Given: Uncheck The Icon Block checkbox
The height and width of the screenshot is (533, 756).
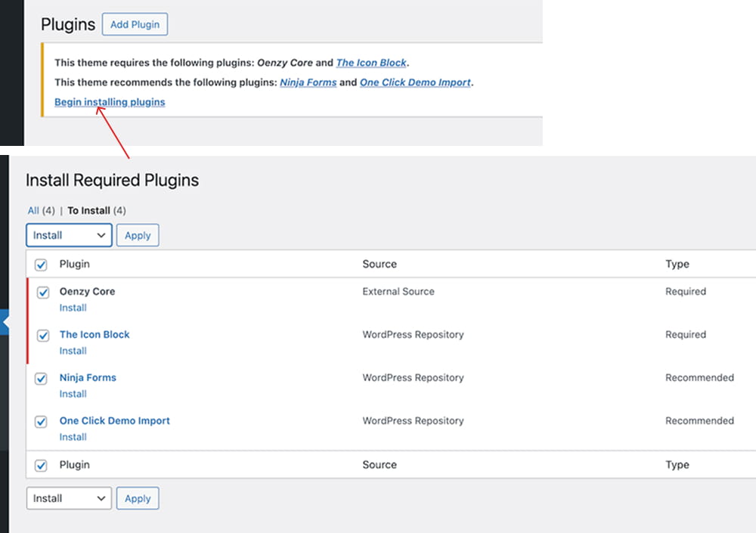Looking at the screenshot, I should coord(42,334).
